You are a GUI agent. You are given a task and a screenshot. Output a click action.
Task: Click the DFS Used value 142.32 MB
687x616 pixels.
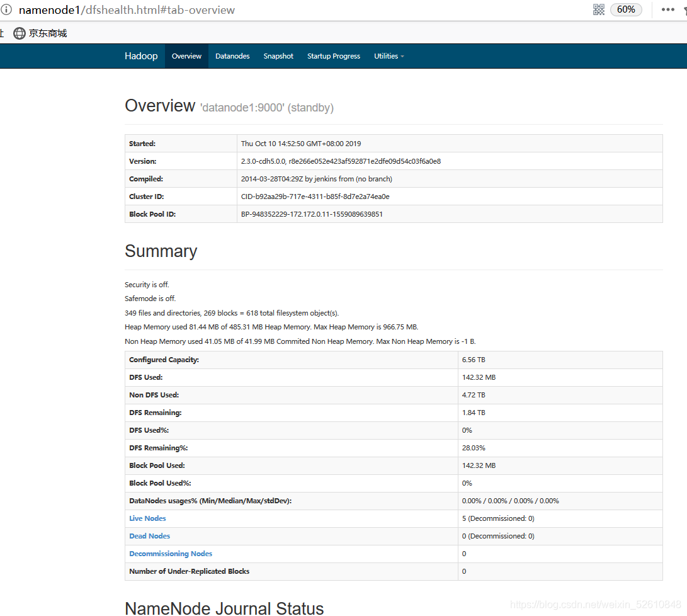coord(479,377)
